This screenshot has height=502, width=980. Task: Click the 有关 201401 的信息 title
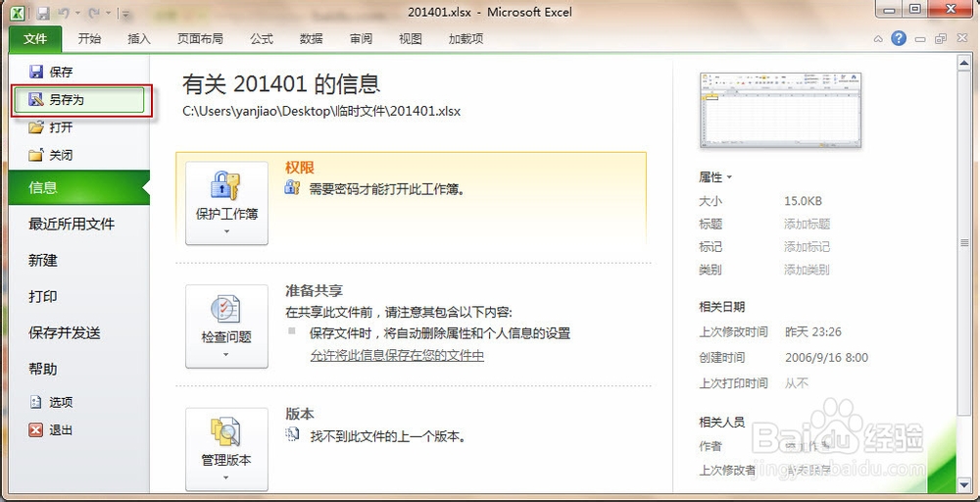click(281, 83)
